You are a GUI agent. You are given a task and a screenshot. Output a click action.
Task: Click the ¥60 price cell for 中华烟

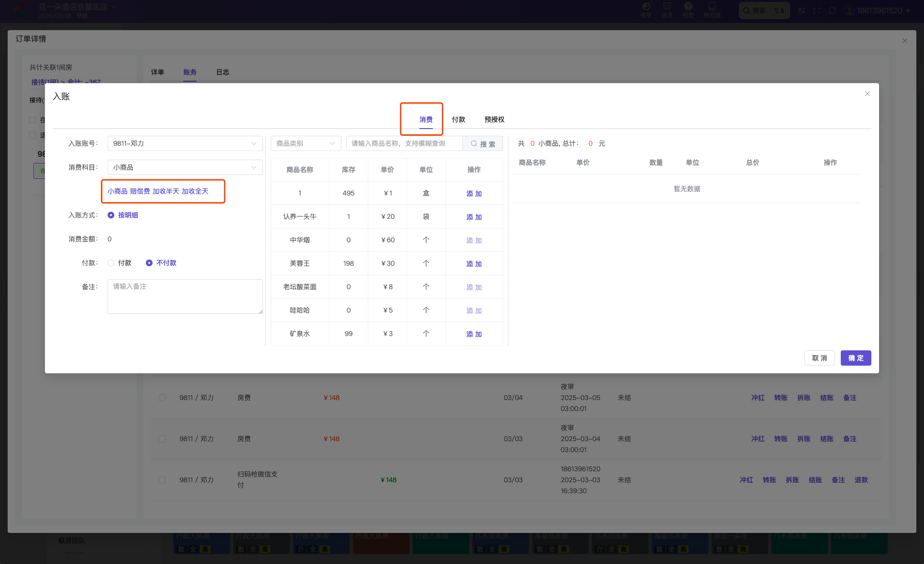[x=387, y=240]
